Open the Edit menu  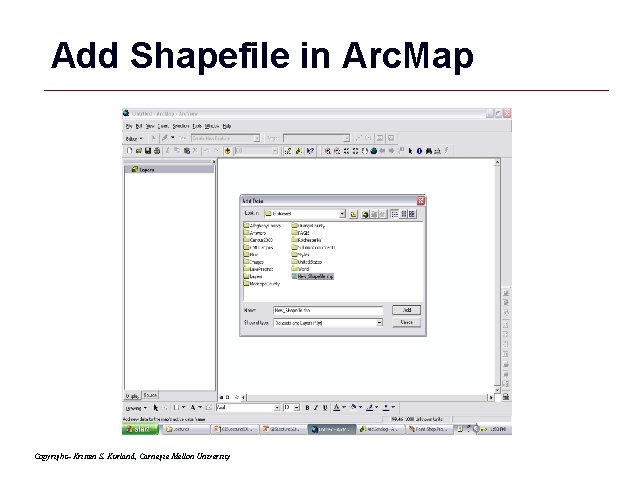(139, 126)
